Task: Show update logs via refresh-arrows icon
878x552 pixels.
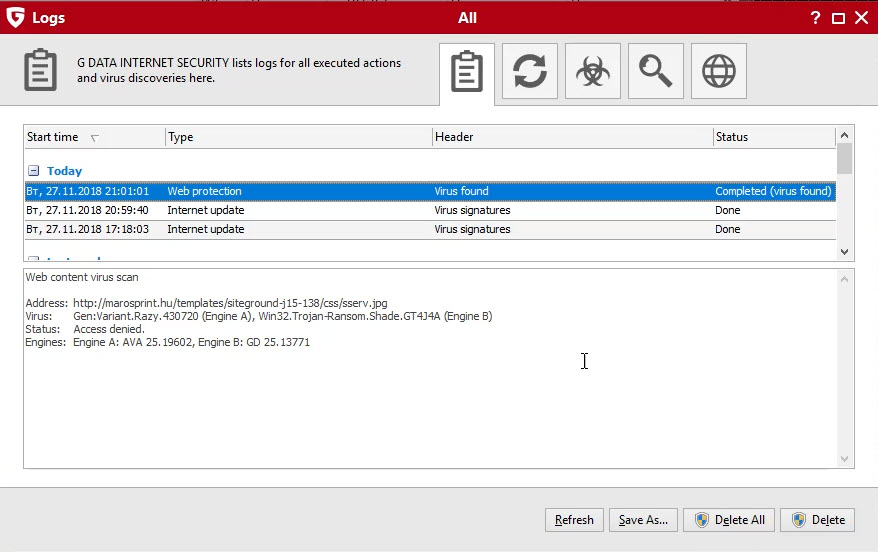Action: coord(530,71)
